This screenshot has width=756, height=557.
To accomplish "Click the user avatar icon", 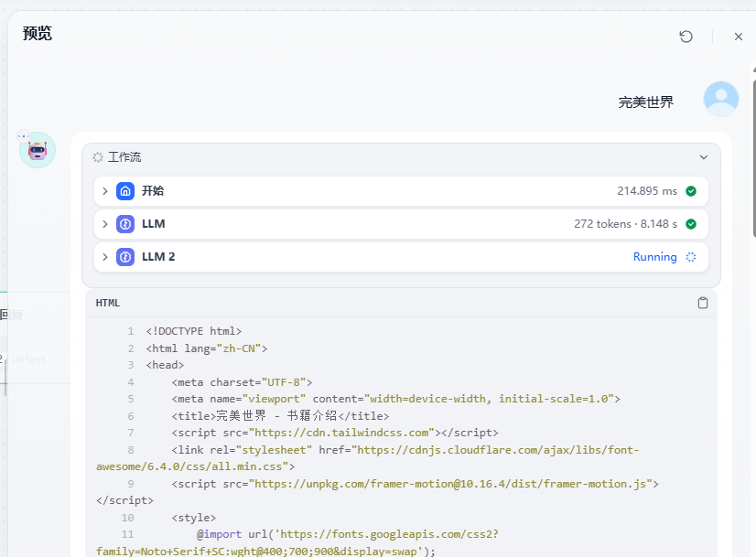I will click(721, 99).
